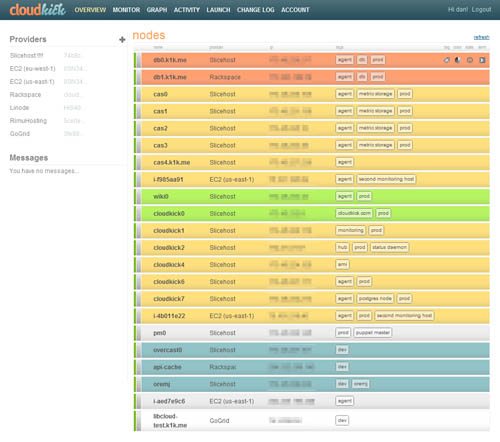Open node api-cache

coord(167,367)
